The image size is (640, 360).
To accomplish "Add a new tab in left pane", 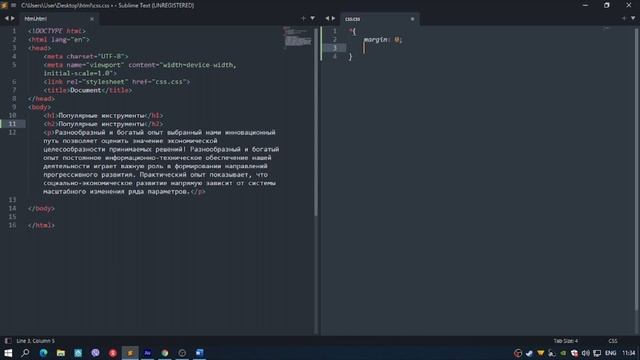I will tap(303, 18).
